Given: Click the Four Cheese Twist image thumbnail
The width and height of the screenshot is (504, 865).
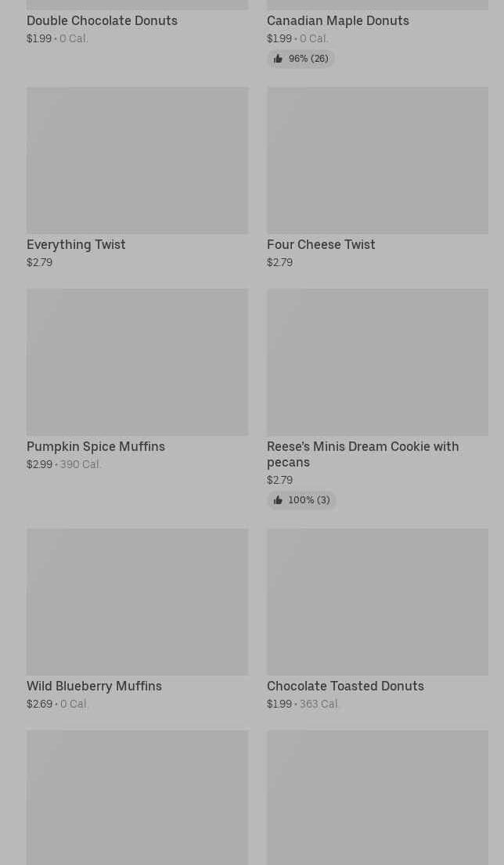Looking at the screenshot, I should pyautogui.click(x=377, y=160).
